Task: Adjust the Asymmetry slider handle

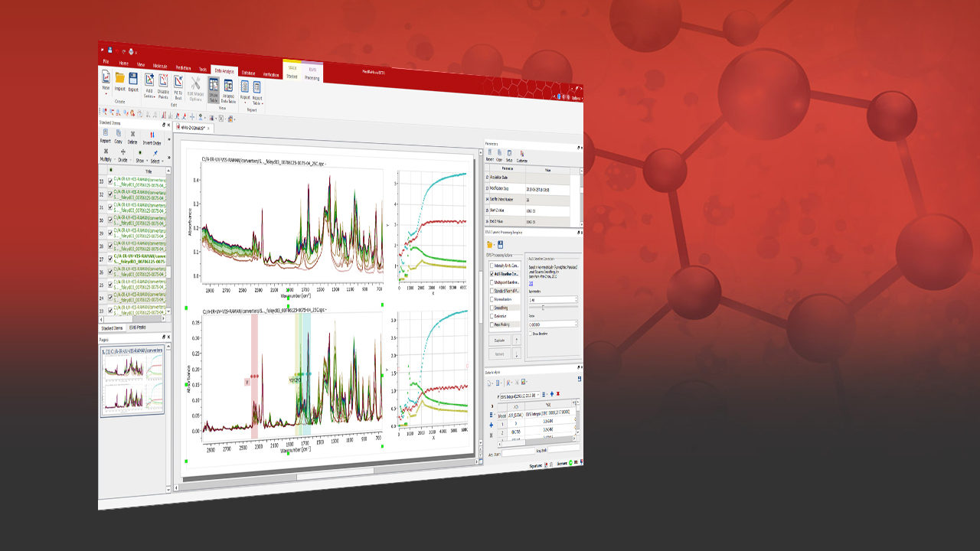Action: pyautogui.click(x=543, y=308)
